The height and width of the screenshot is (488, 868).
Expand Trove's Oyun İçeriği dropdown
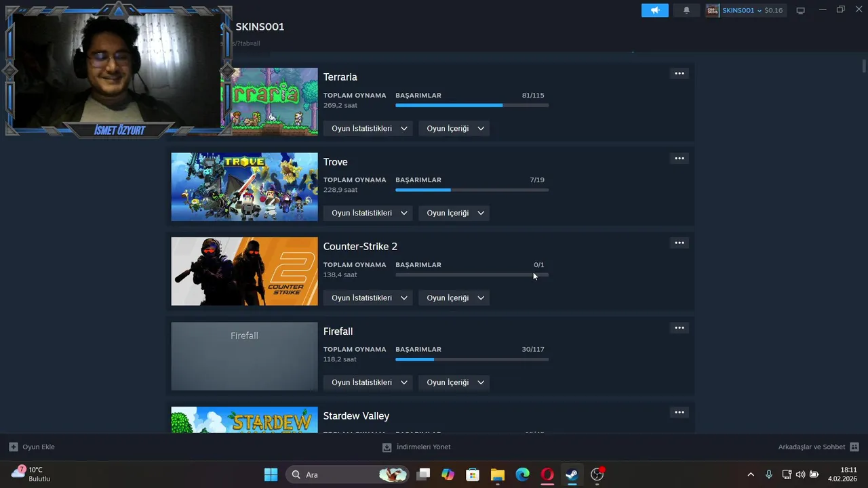(x=454, y=213)
